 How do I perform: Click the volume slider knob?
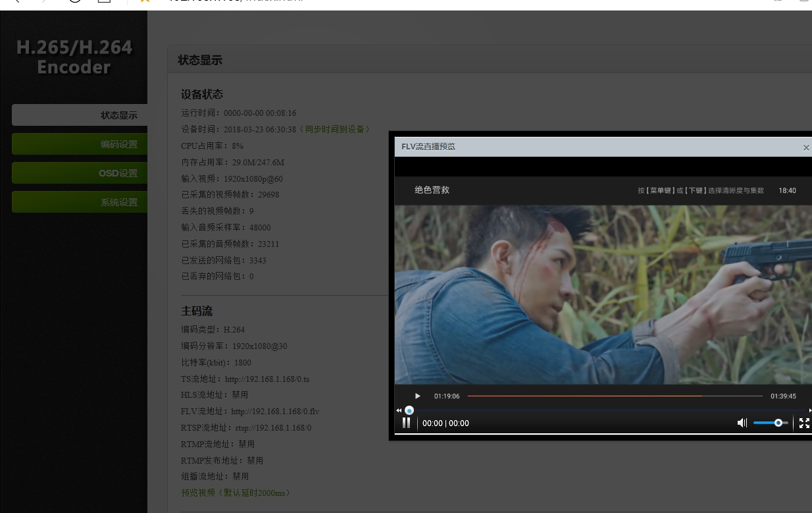[778, 423]
